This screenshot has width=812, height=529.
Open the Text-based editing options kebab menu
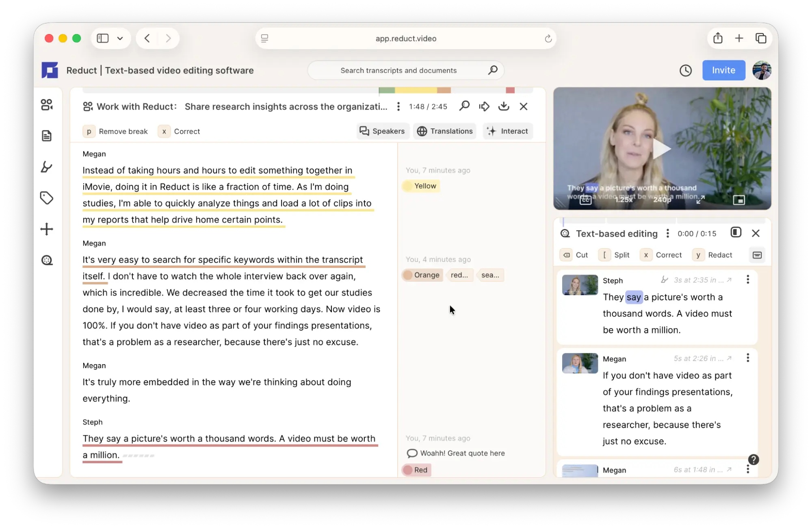pyautogui.click(x=667, y=233)
